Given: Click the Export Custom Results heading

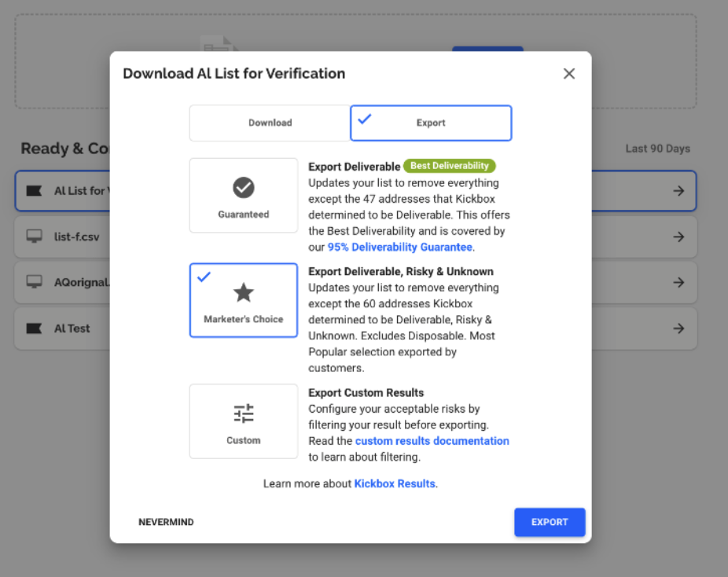Looking at the screenshot, I should point(366,392).
